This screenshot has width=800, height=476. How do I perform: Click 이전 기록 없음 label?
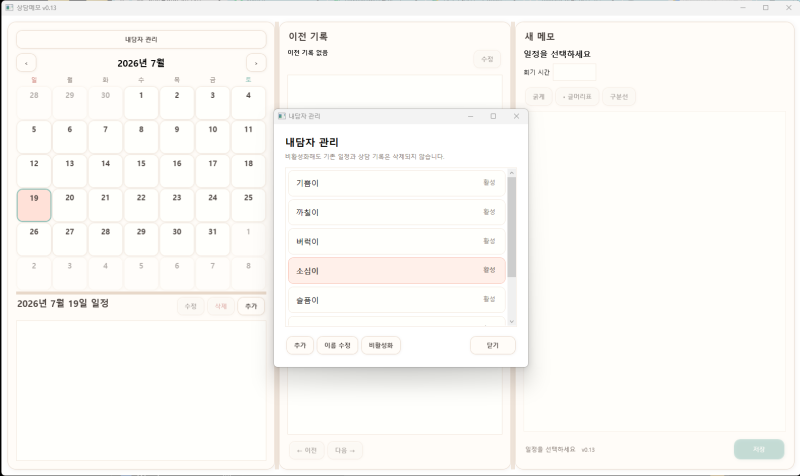point(308,53)
